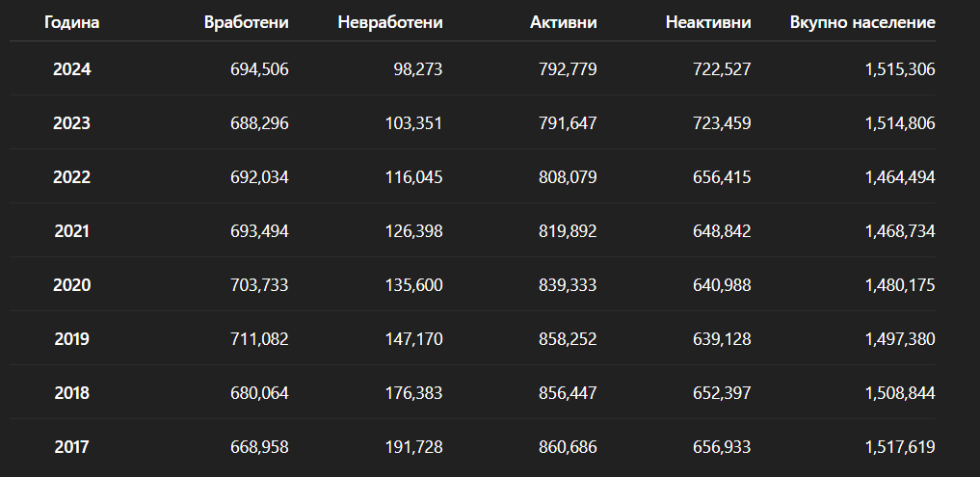The height and width of the screenshot is (477, 980).
Task: Click the Невработени column header
Action: pos(390,22)
